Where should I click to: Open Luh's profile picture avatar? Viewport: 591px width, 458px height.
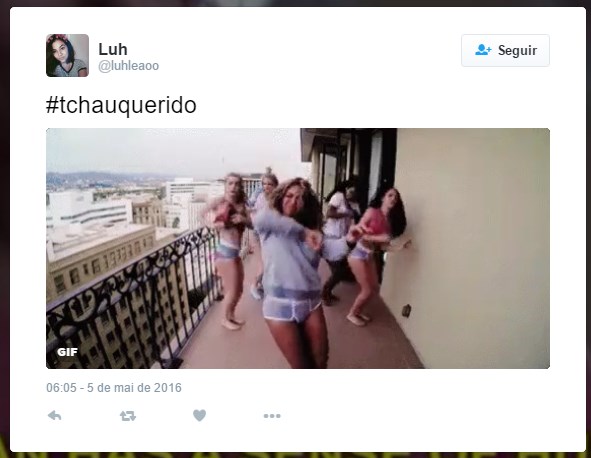coord(67,55)
